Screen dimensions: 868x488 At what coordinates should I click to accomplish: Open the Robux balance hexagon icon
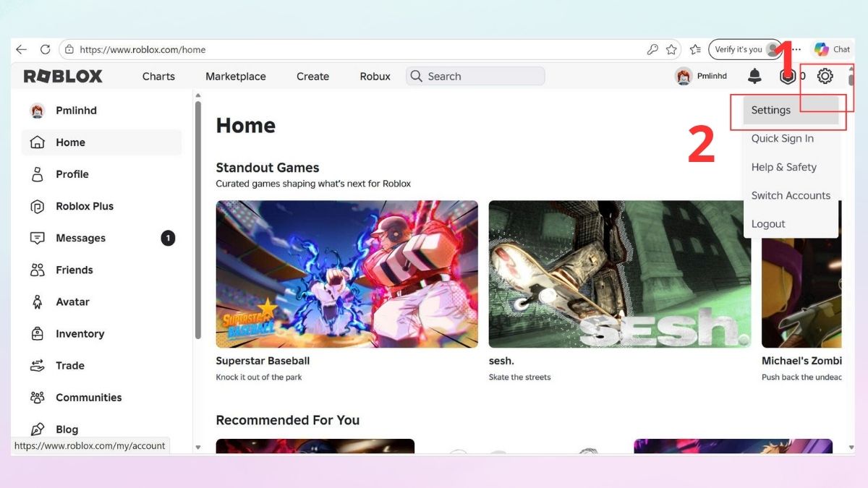pos(787,76)
